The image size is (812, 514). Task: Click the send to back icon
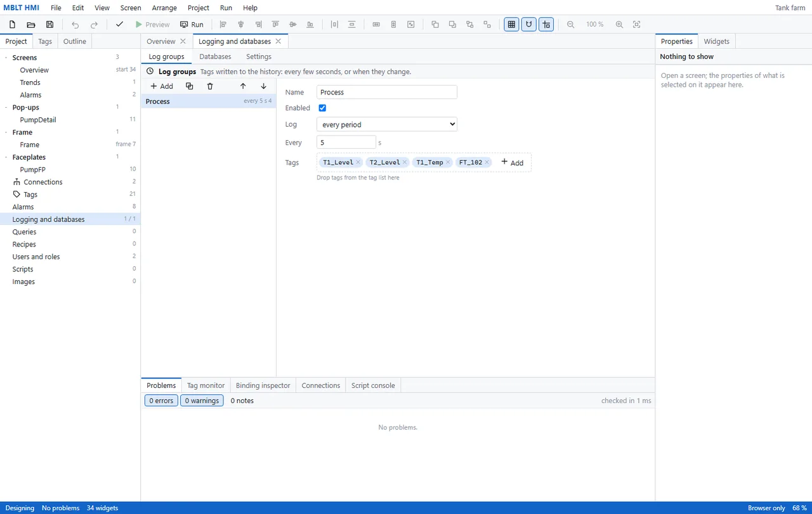click(x=452, y=25)
